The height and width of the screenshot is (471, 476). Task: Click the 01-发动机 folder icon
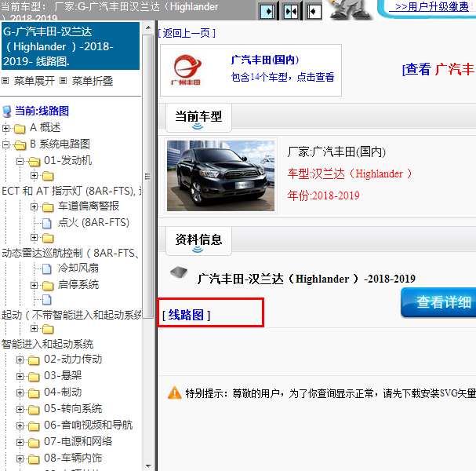click(x=34, y=162)
